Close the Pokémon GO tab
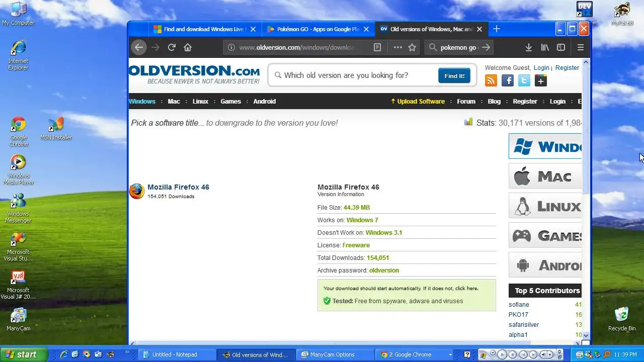 (366, 29)
